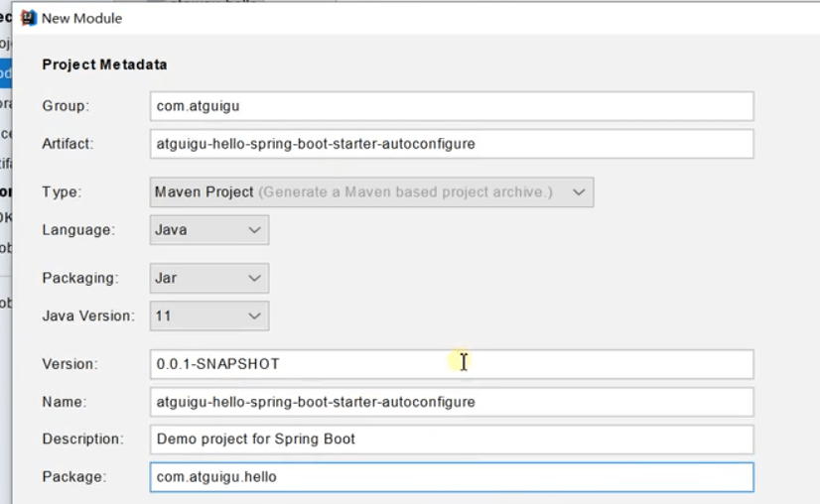This screenshot has height=504, width=820.
Task: Click the Project Metadata heading
Action: 104,64
